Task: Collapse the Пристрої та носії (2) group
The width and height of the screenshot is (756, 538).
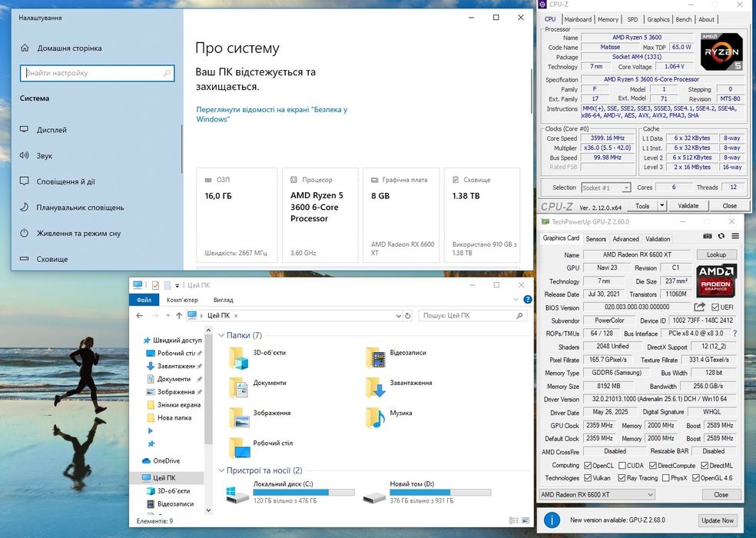Action: pyautogui.click(x=221, y=470)
